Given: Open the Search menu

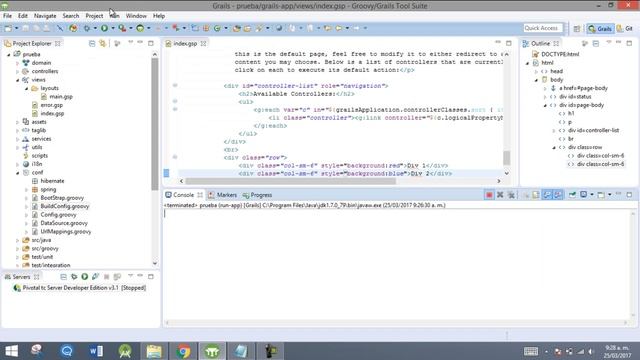Looking at the screenshot, I should 71,16.
